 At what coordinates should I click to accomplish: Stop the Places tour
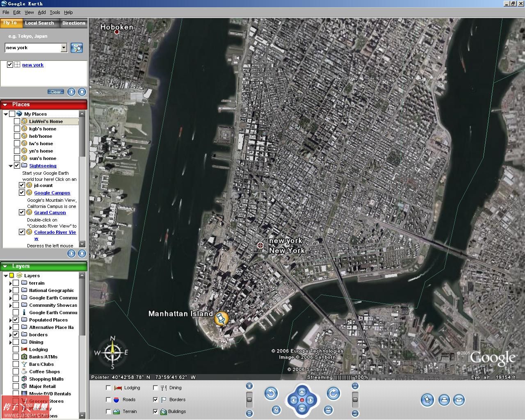point(82,253)
